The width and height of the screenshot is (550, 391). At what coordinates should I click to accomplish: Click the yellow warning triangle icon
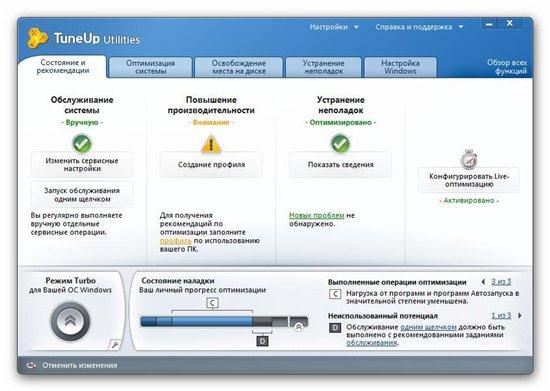(x=211, y=144)
